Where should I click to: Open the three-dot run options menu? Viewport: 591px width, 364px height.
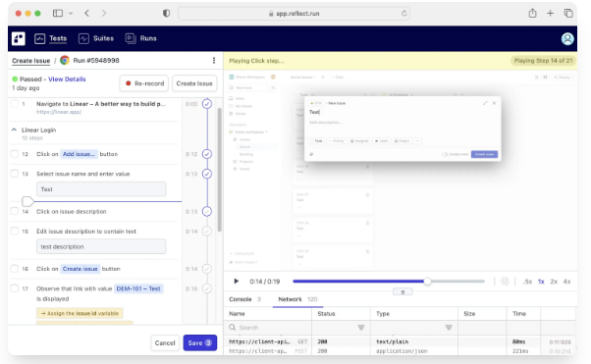pos(214,60)
